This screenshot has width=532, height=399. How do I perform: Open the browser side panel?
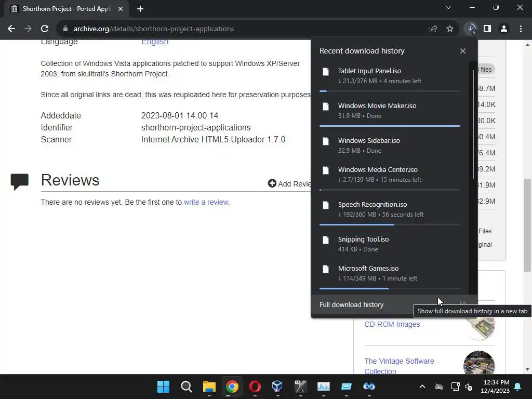(x=487, y=29)
